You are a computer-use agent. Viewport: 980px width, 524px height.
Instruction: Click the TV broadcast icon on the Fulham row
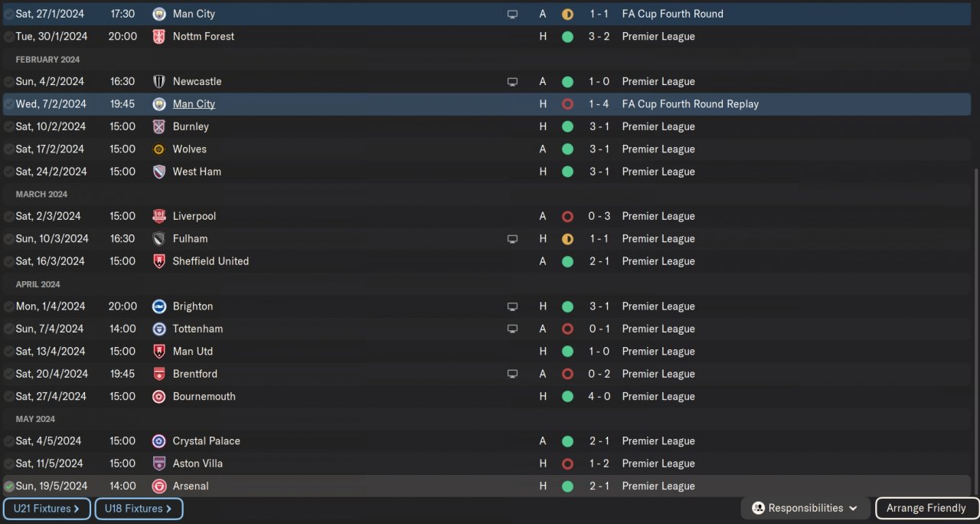(512, 239)
